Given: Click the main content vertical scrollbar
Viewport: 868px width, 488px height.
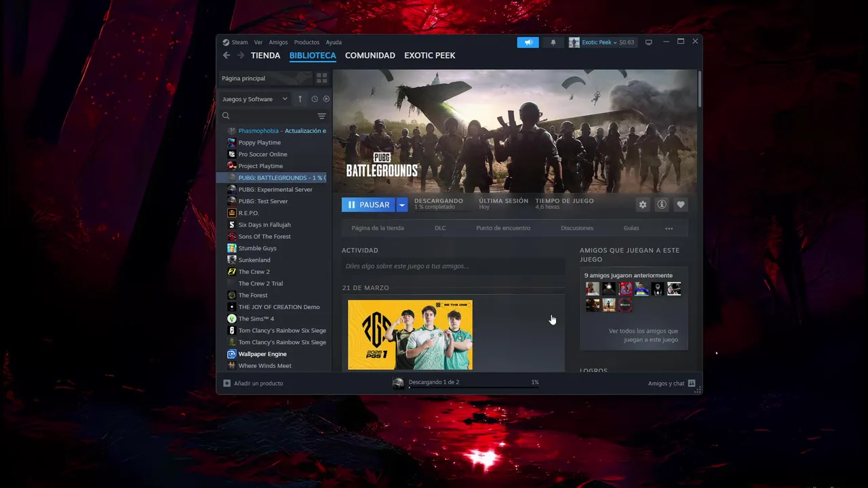Looking at the screenshot, I should (699, 88).
